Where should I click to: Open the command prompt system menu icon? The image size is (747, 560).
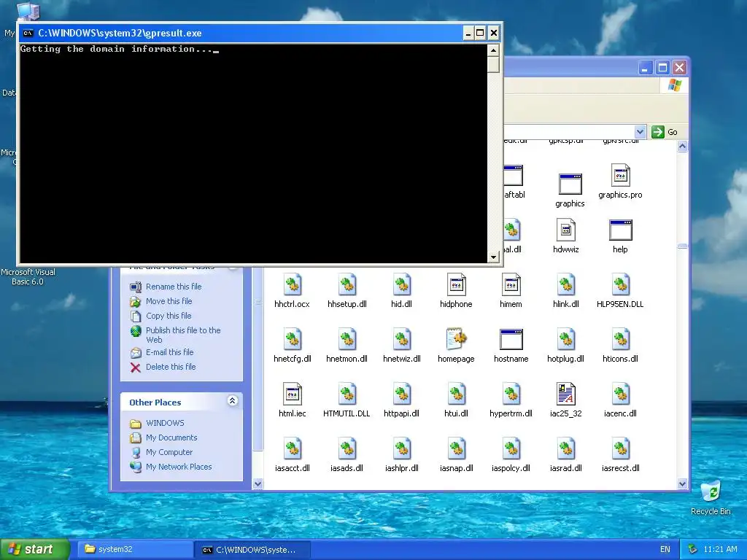(28, 33)
